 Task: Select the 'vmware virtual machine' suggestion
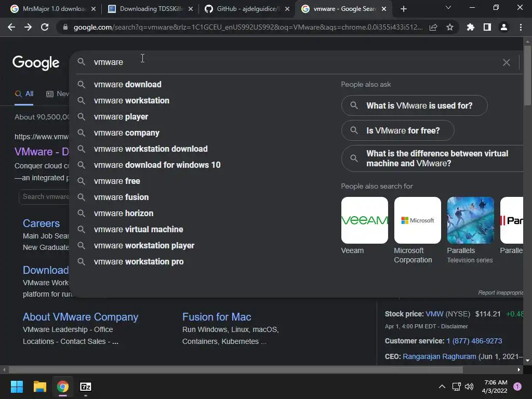point(138,229)
